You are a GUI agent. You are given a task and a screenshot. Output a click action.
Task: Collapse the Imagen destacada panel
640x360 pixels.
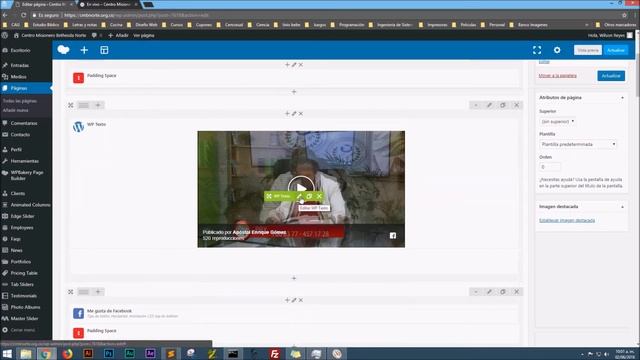(x=622, y=207)
